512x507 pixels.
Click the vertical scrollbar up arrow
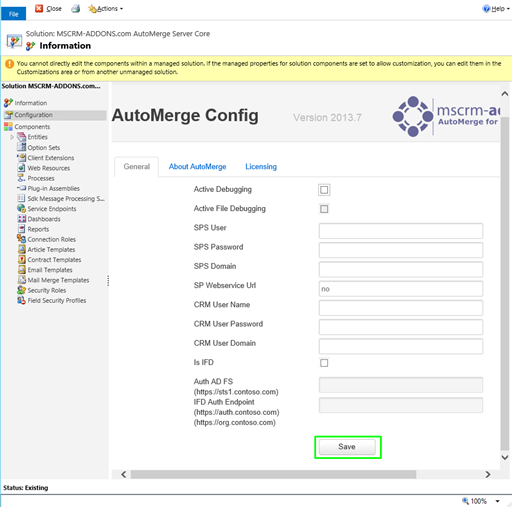505,94
